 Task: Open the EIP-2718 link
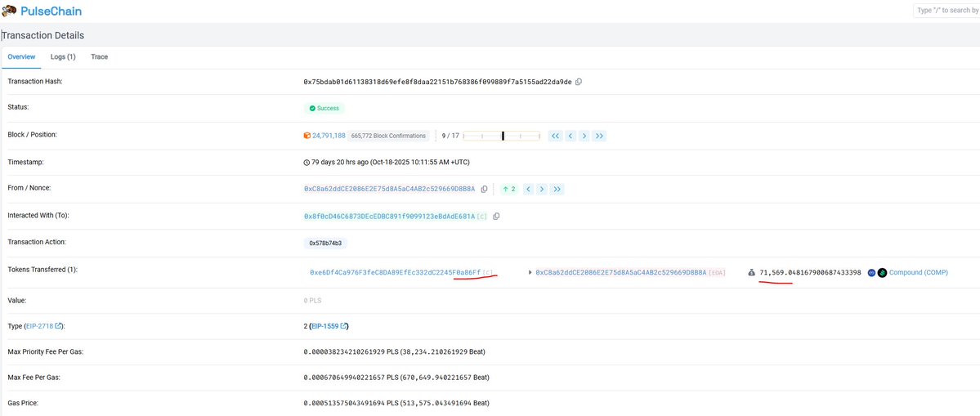point(40,326)
